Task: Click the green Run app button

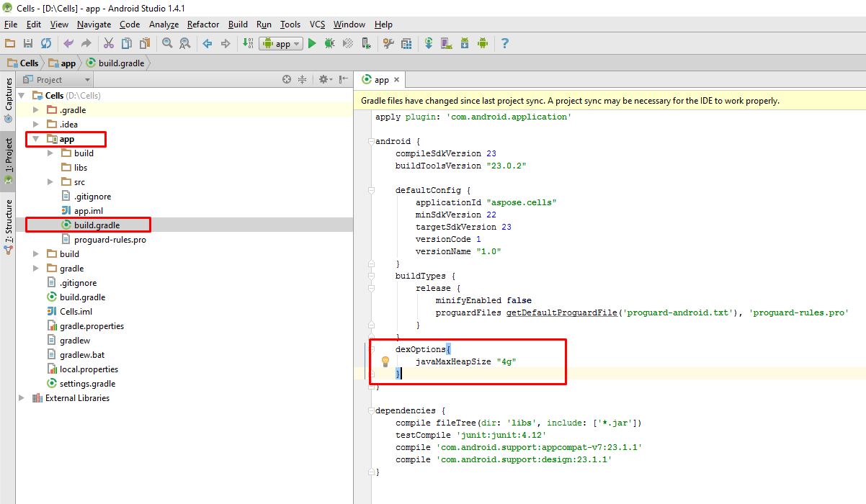Action: 312,43
